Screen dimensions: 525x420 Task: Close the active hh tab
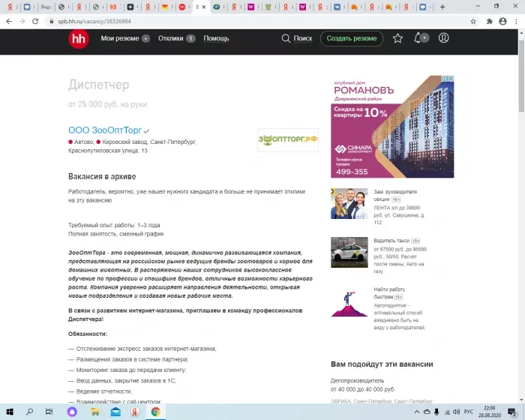click(x=203, y=7)
